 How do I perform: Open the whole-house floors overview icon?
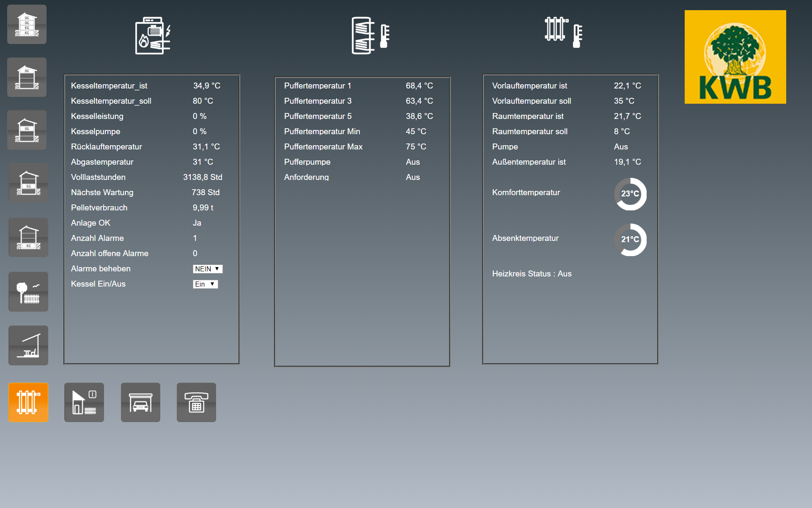(x=27, y=25)
